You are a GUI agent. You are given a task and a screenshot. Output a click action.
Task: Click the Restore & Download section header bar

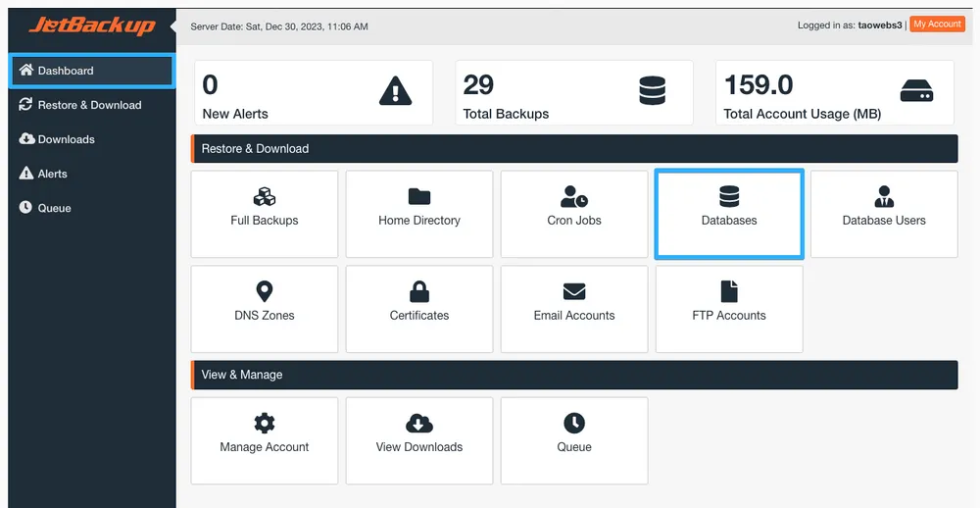click(x=574, y=149)
